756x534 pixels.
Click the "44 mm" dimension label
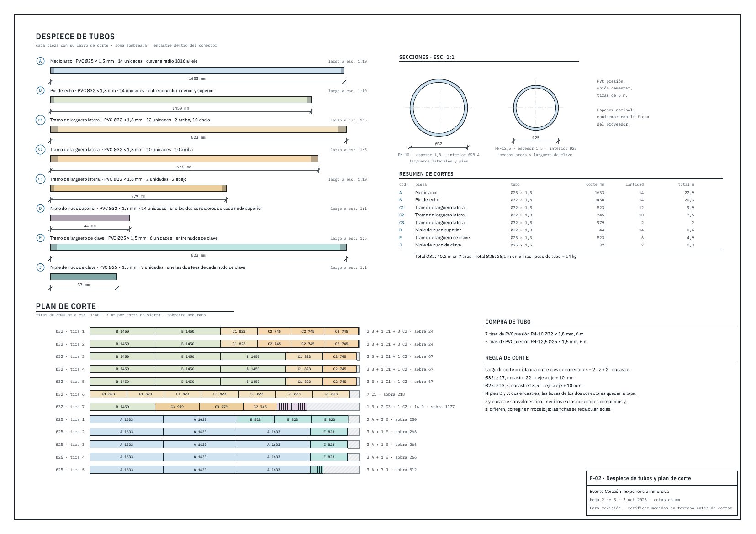90,226
